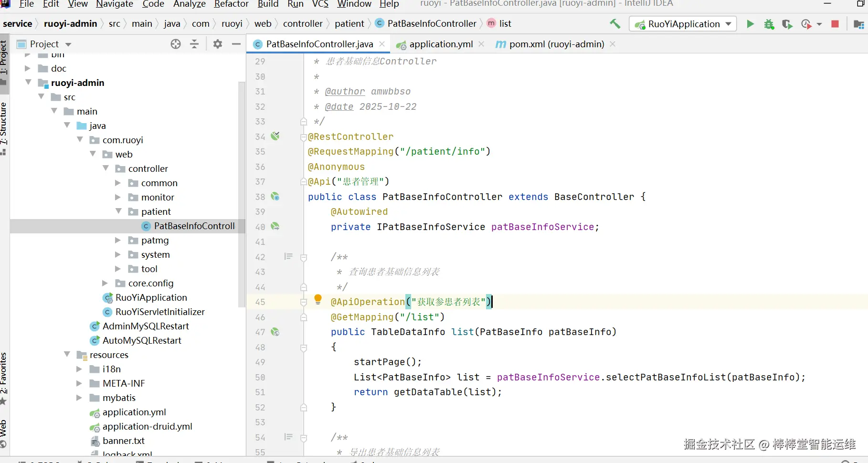
Task: Click the request mapping gutter icon line 47
Action: [275, 332]
